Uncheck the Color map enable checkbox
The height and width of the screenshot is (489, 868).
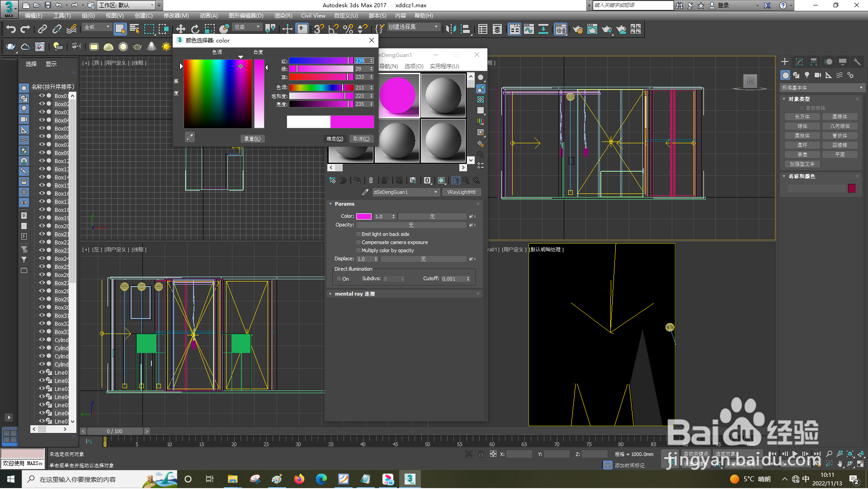click(x=471, y=216)
